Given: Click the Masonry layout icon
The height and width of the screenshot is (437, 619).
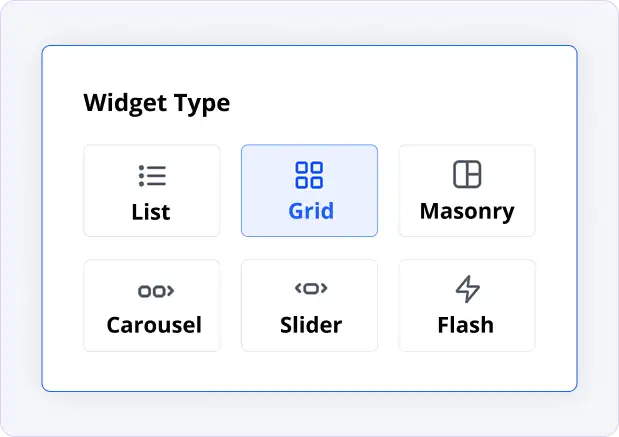Looking at the screenshot, I should 467,175.
